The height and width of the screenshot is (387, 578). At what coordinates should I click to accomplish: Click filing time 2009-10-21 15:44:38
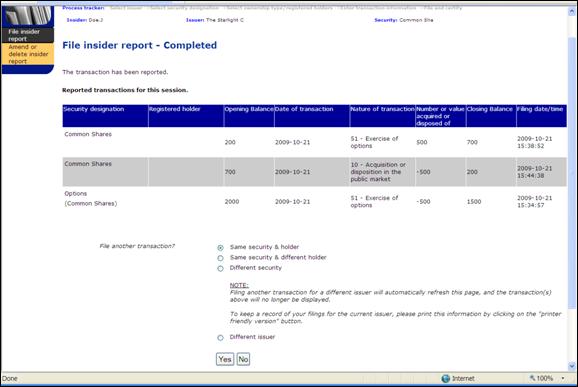click(535, 172)
